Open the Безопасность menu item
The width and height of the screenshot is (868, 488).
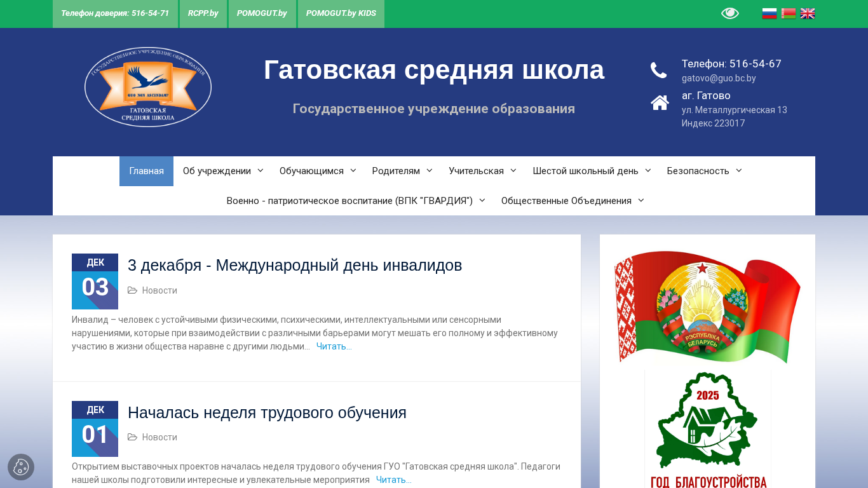click(x=703, y=171)
